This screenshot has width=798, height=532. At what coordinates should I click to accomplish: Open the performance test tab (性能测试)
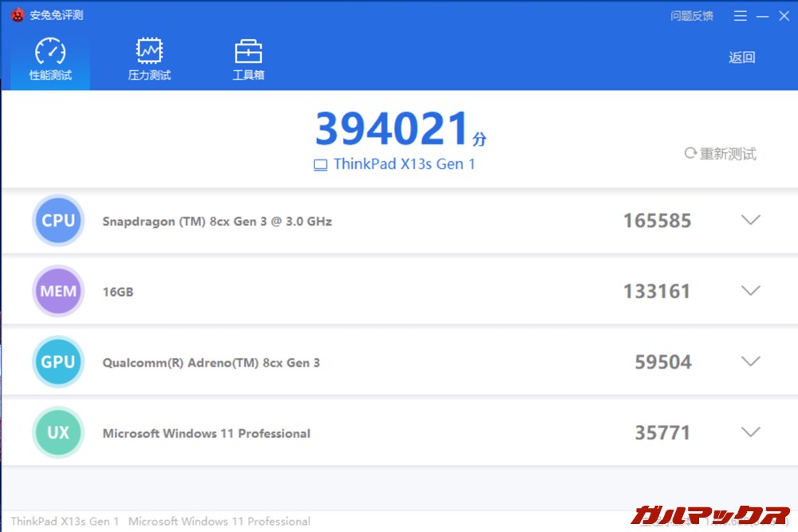(x=50, y=60)
